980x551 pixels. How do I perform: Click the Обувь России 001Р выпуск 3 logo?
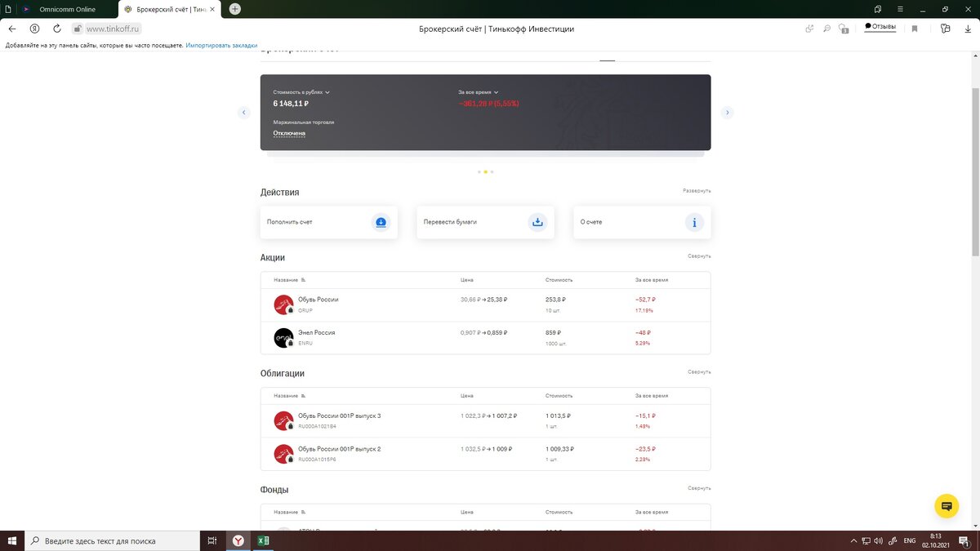[x=283, y=420]
